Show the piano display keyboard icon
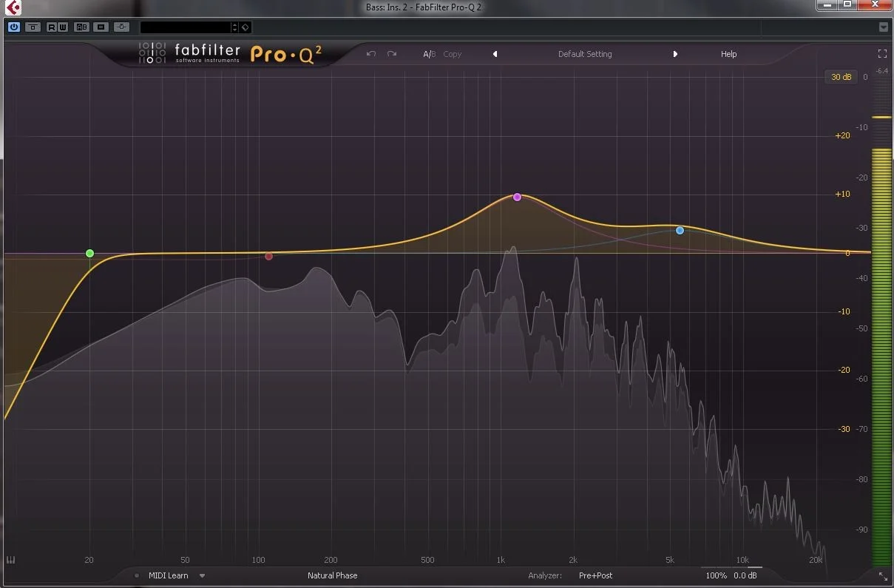894x588 pixels. click(x=11, y=560)
